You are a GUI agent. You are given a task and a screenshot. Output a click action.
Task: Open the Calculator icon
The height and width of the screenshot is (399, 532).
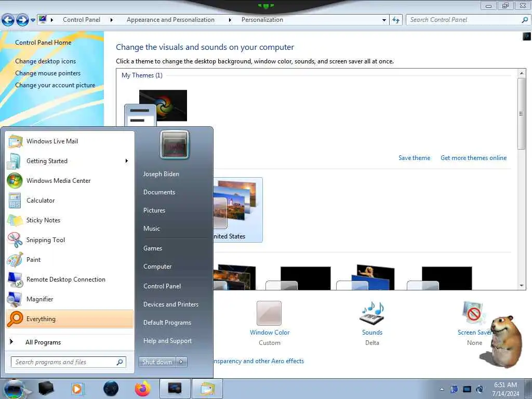(x=15, y=201)
